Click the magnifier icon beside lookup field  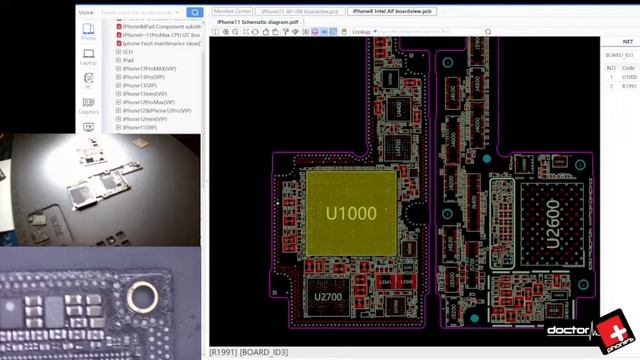488,31
